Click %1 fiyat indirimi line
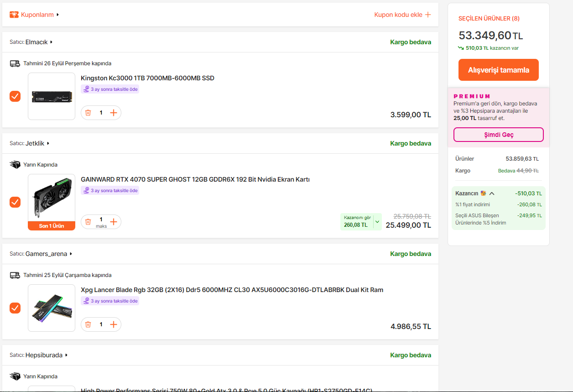573x392 pixels. 499,204
